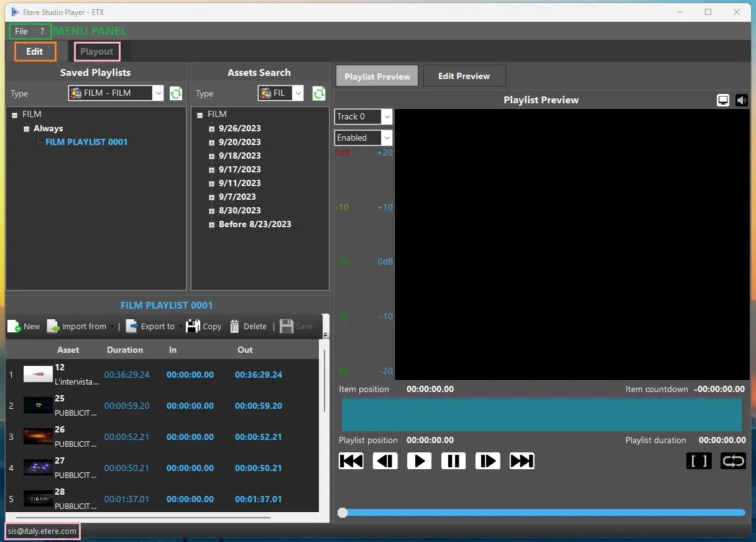
Task: Switch to the Playout tab
Action: (x=97, y=52)
